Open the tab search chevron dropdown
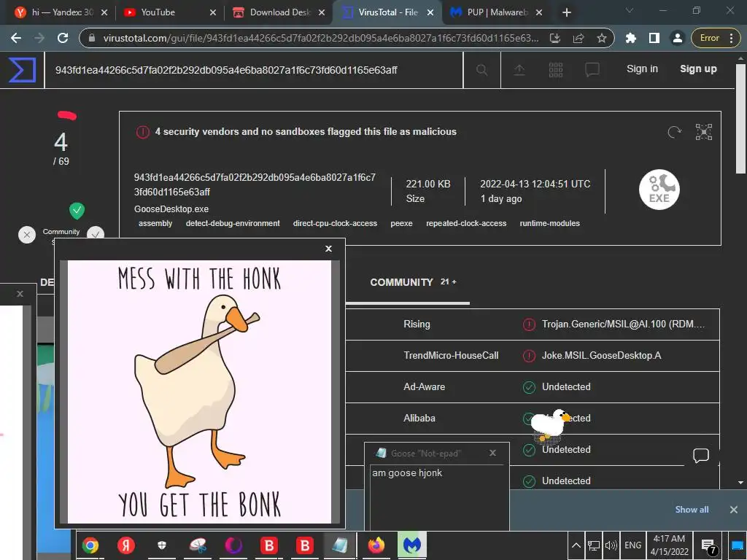747x560 pixels. coord(630,10)
